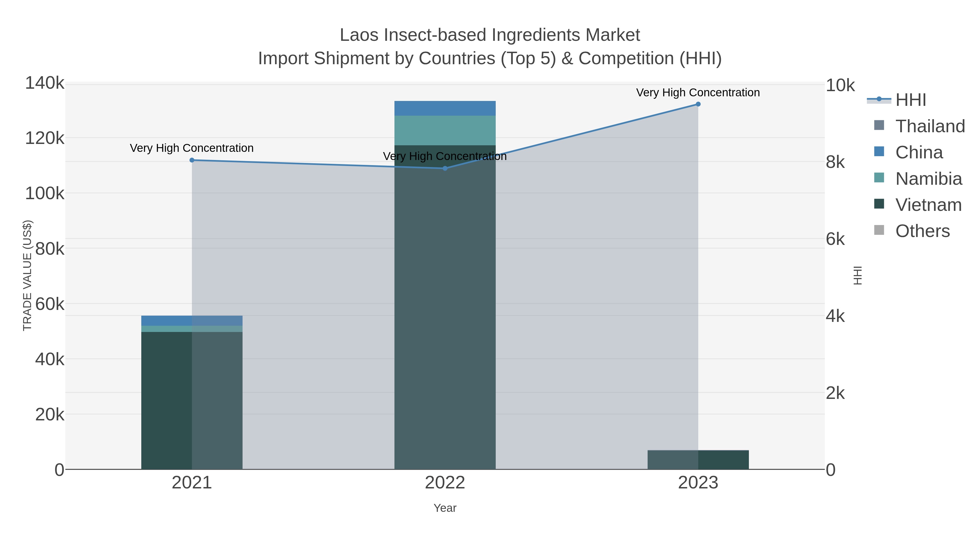Click Namibia teal legend swatch
The width and height of the screenshot is (980, 551).
click(879, 178)
